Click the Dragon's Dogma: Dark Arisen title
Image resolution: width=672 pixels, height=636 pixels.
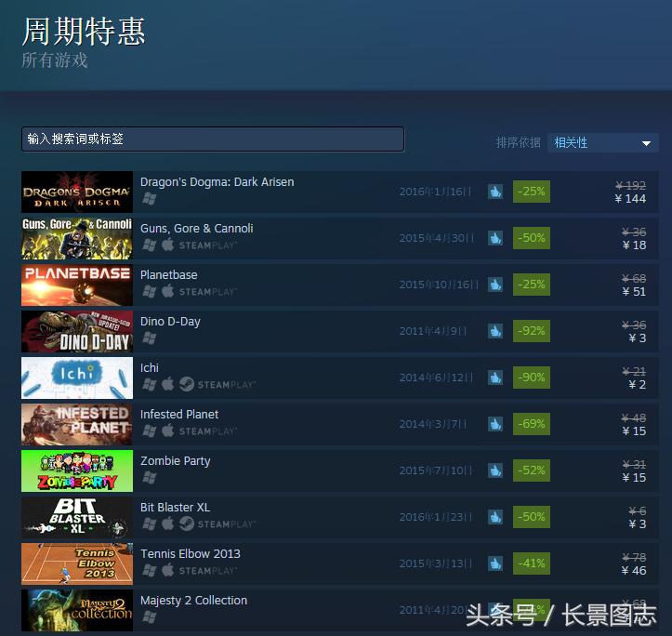pyautogui.click(x=217, y=182)
